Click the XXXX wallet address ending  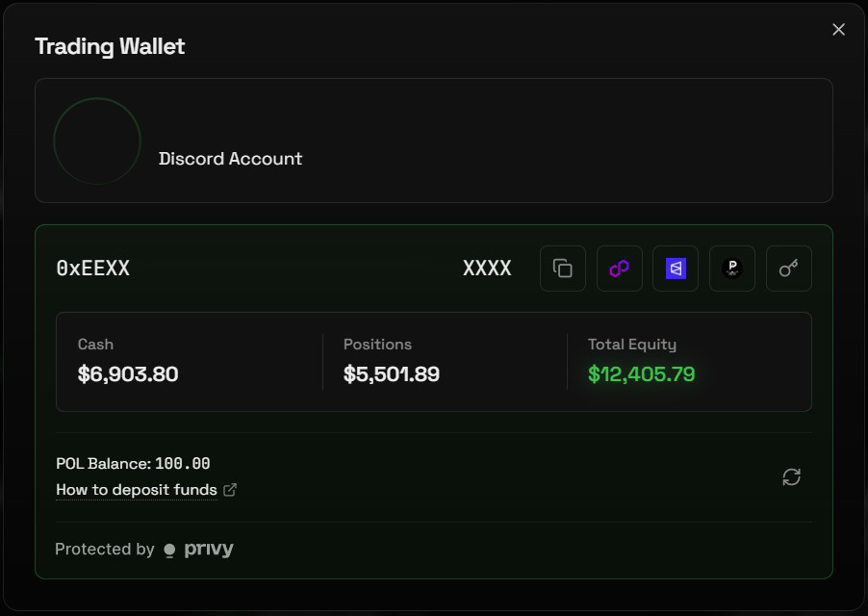pos(487,269)
